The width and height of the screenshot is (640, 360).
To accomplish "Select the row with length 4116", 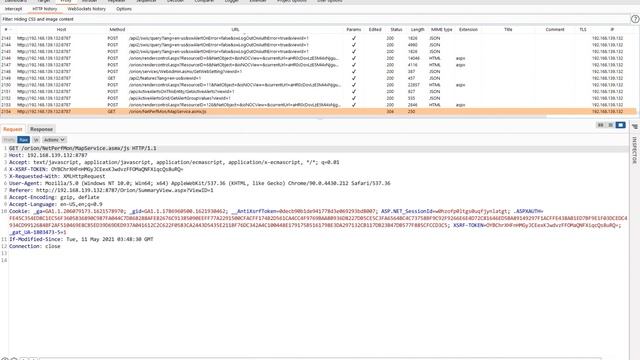I will 318,65.
